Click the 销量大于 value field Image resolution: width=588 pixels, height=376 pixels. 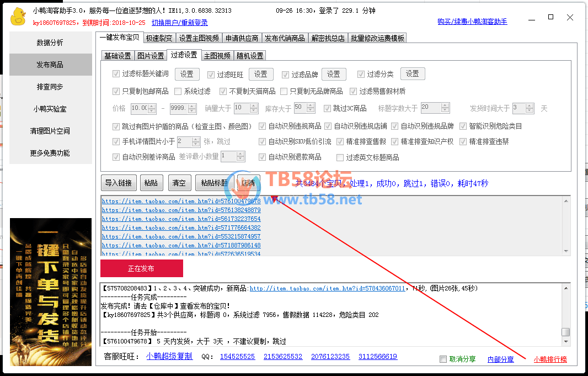[x=242, y=108]
